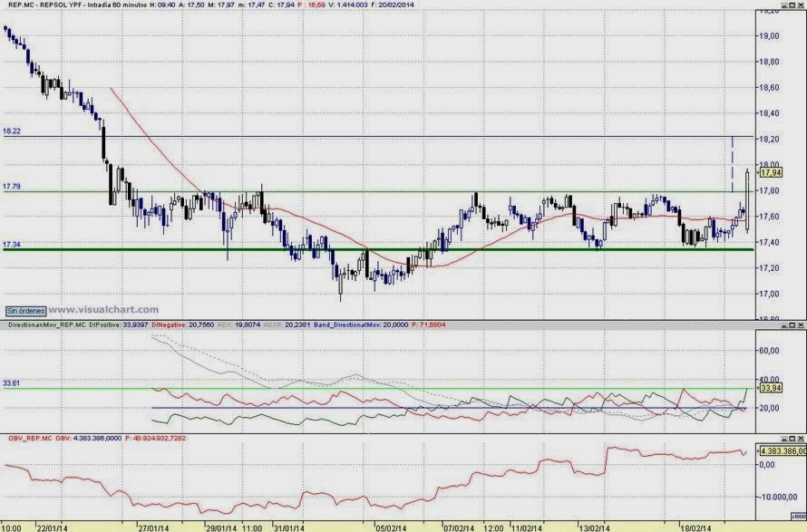807x532 pixels.
Task: Click the DIPositive: 33,9397 legend value
Action: tap(119, 325)
